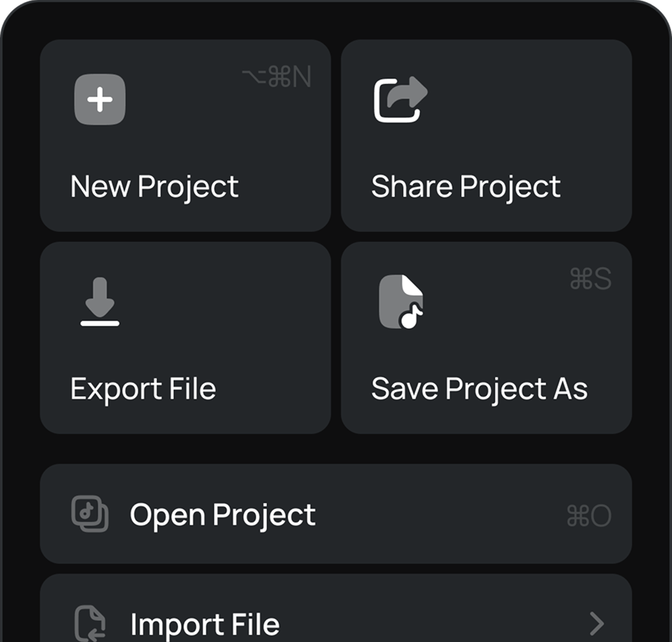Open the Open Project menu entry

(223, 515)
